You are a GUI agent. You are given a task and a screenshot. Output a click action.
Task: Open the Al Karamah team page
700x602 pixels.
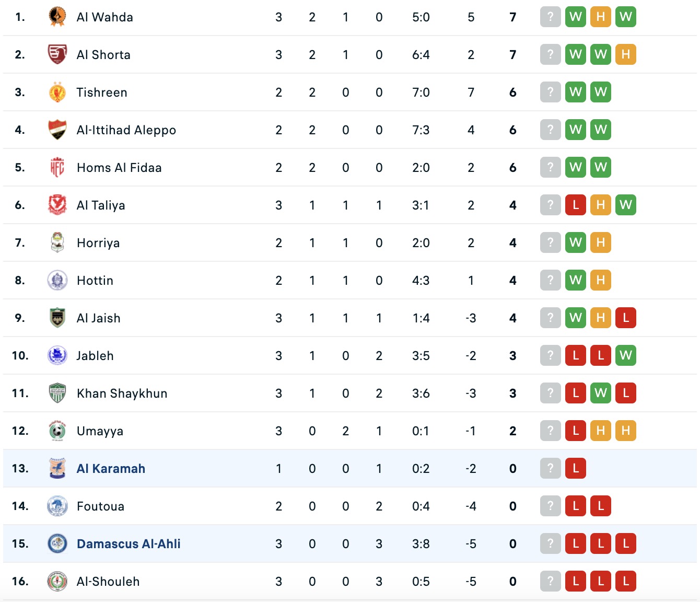tap(111, 468)
